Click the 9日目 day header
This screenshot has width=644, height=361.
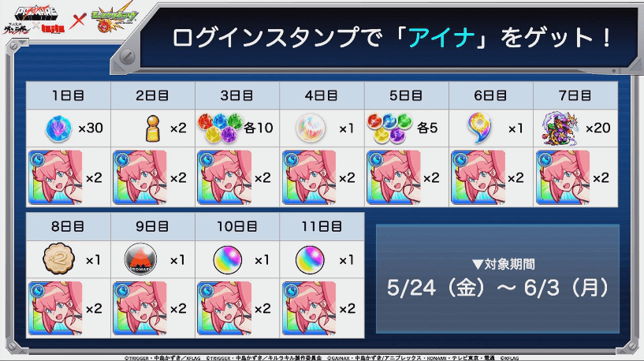click(x=152, y=226)
